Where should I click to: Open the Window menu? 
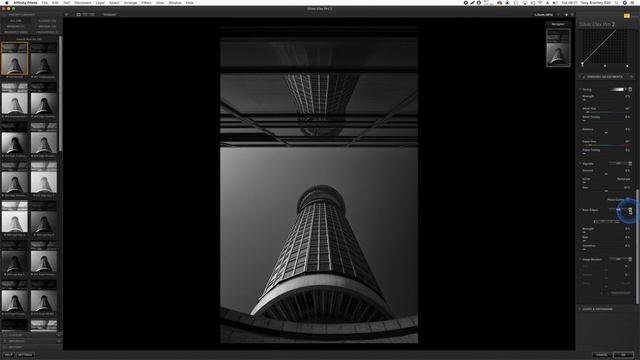pyautogui.click(x=175, y=2)
